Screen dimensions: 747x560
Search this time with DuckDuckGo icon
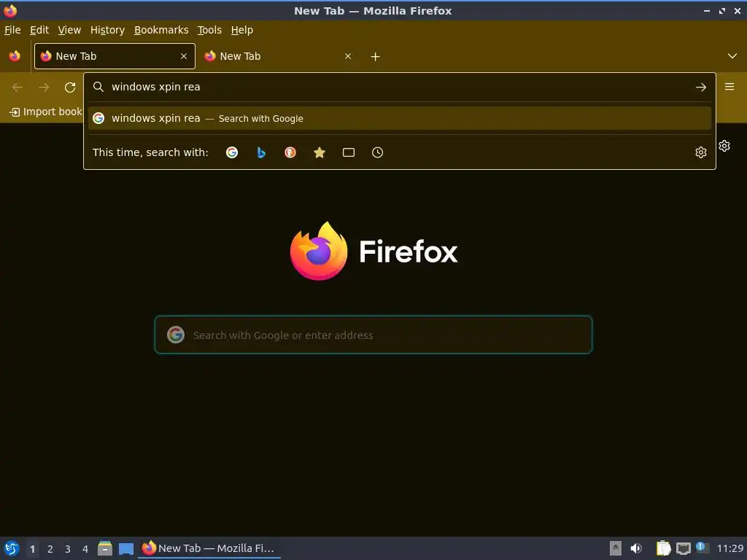point(290,152)
